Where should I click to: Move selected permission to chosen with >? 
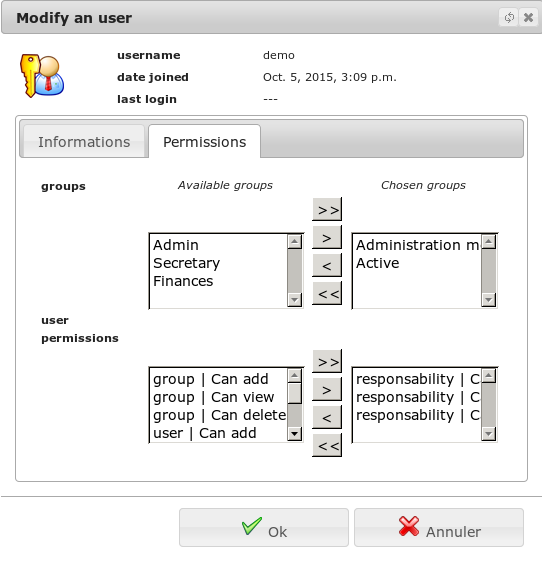327,389
